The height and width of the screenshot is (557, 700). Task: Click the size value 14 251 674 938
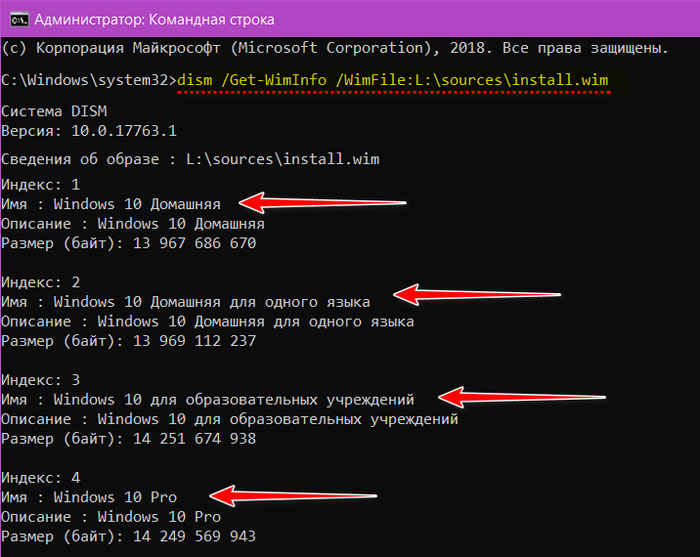coord(195,439)
